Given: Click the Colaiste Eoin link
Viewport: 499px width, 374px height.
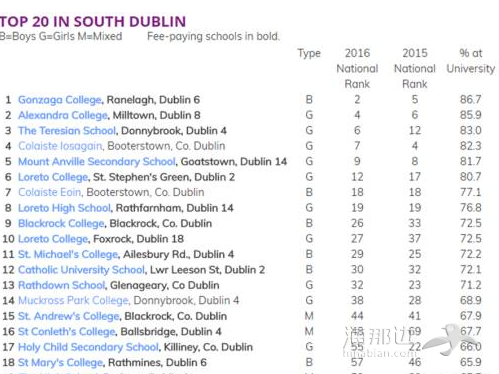Looking at the screenshot, I should 49,192.
